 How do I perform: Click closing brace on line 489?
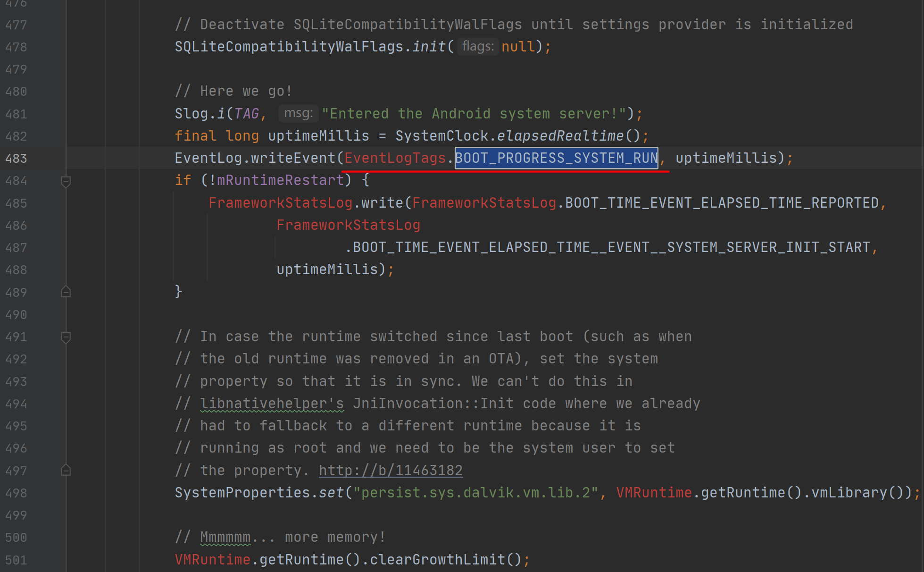178,292
